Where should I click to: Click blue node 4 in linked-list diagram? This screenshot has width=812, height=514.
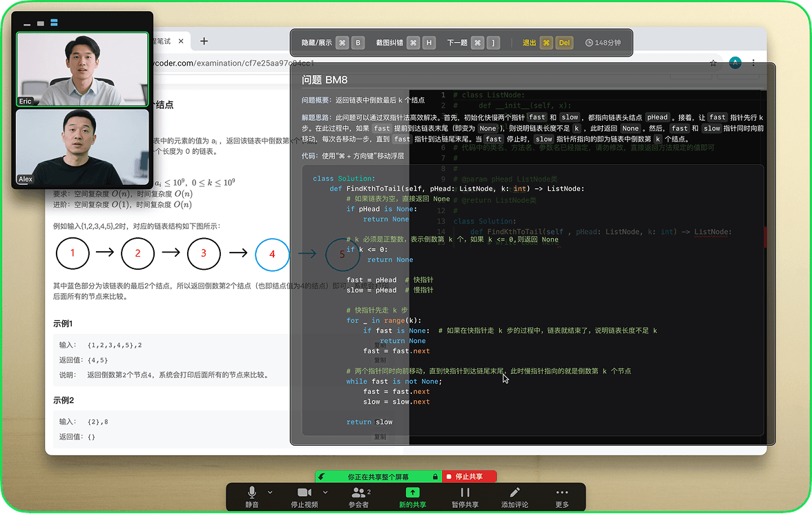tap(272, 254)
